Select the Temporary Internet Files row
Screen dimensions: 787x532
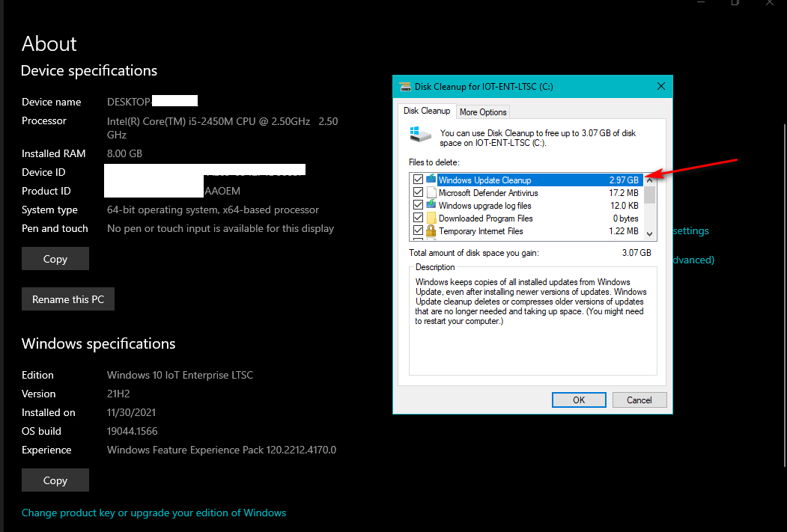526,230
